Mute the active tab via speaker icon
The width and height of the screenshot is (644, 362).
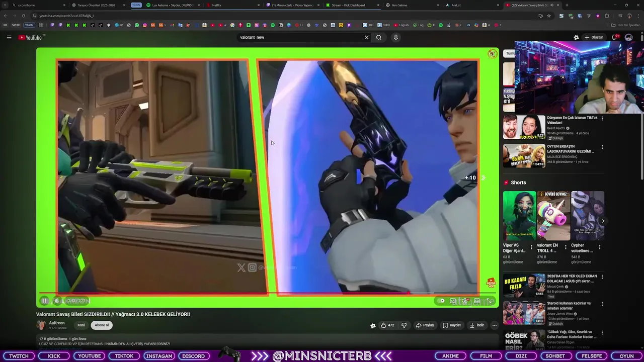(552, 5)
